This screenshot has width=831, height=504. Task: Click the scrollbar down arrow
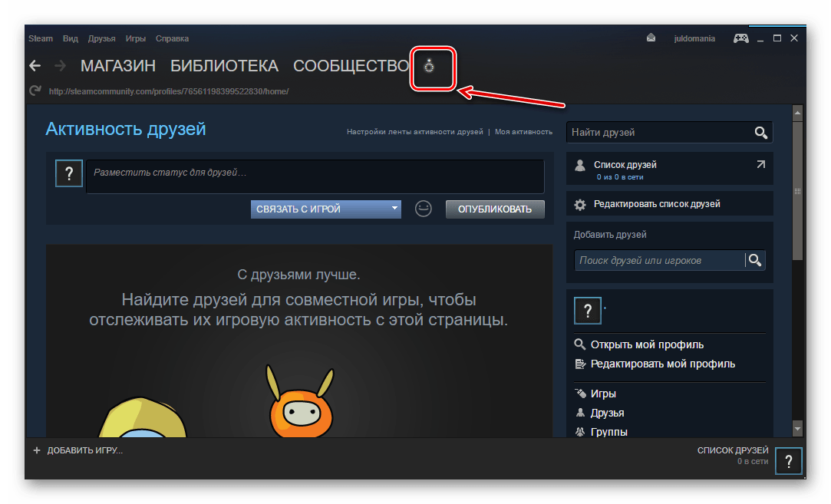point(797,427)
